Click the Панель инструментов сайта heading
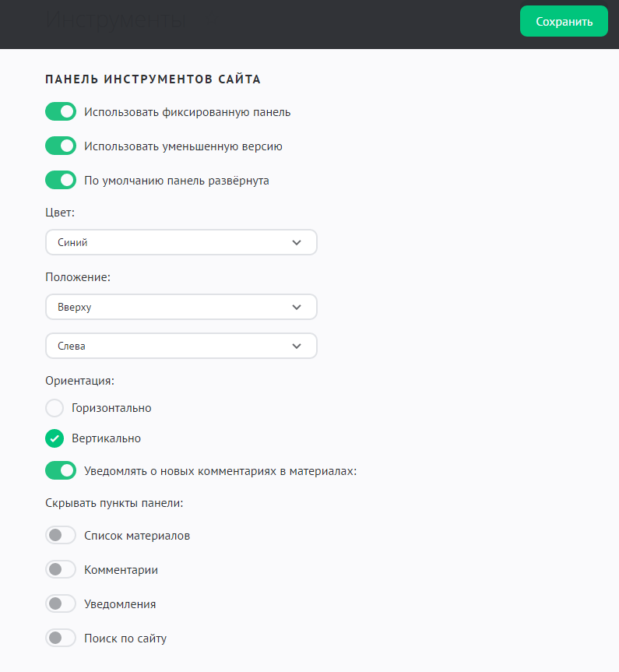Viewport: 619px width, 672px height. (x=153, y=79)
